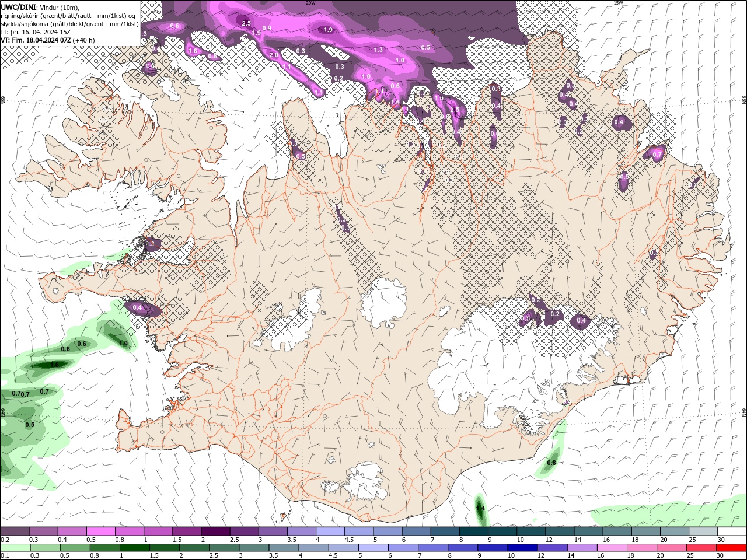Click the bright red 30 rain scale swatch
The image size is (747, 560).
(732, 548)
